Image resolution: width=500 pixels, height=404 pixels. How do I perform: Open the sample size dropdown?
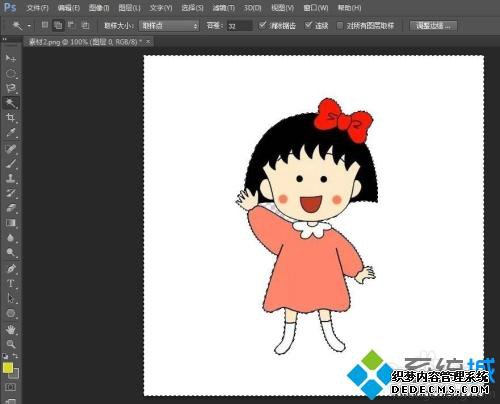(x=169, y=26)
